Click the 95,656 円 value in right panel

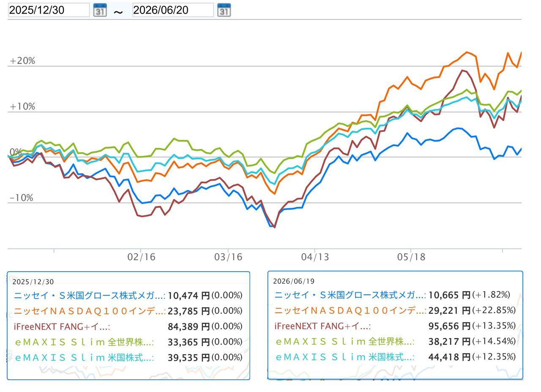click(x=449, y=326)
